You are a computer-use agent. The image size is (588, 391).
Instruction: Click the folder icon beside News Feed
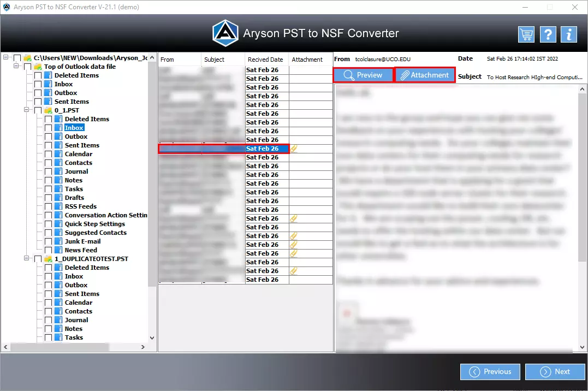coord(58,250)
